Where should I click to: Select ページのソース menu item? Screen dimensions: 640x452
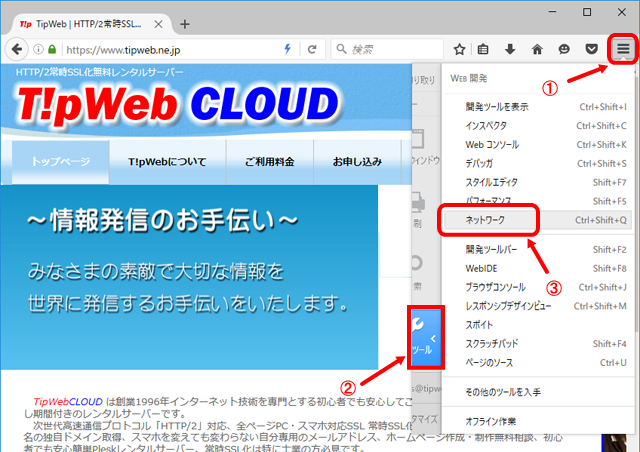[538, 362]
